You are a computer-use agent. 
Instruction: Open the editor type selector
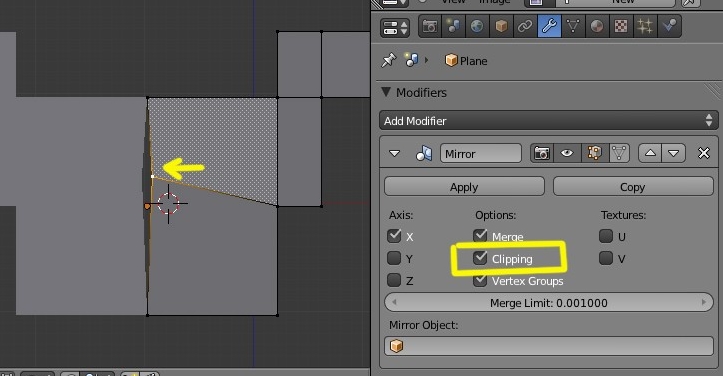(395, 28)
